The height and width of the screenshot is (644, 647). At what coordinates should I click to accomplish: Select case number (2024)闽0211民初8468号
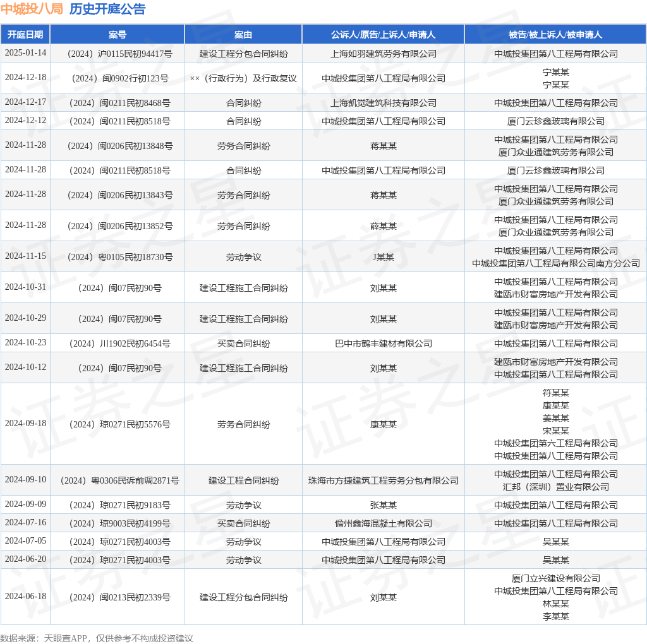click(119, 103)
